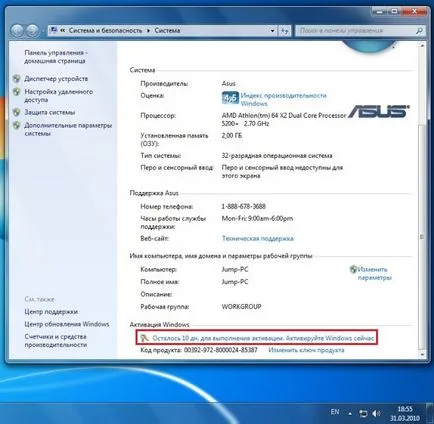Open Дополнительные параметры системы link
The height and width of the screenshot is (424, 434).
(x=68, y=129)
